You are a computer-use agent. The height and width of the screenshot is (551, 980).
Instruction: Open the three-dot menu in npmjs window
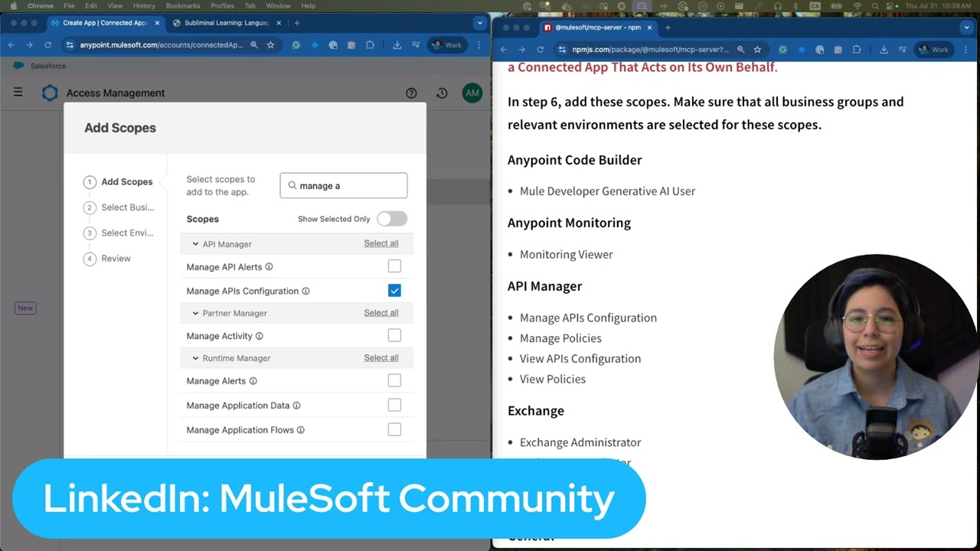pos(966,50)
